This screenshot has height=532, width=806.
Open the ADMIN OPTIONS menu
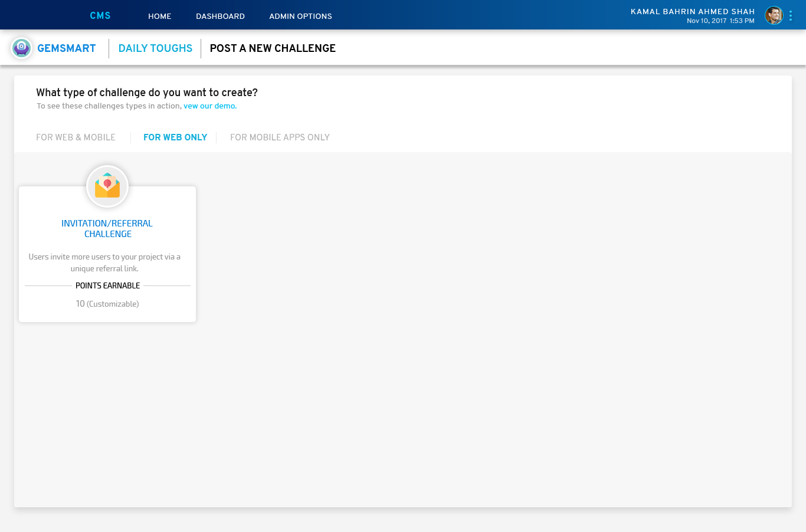pos(300,17)
